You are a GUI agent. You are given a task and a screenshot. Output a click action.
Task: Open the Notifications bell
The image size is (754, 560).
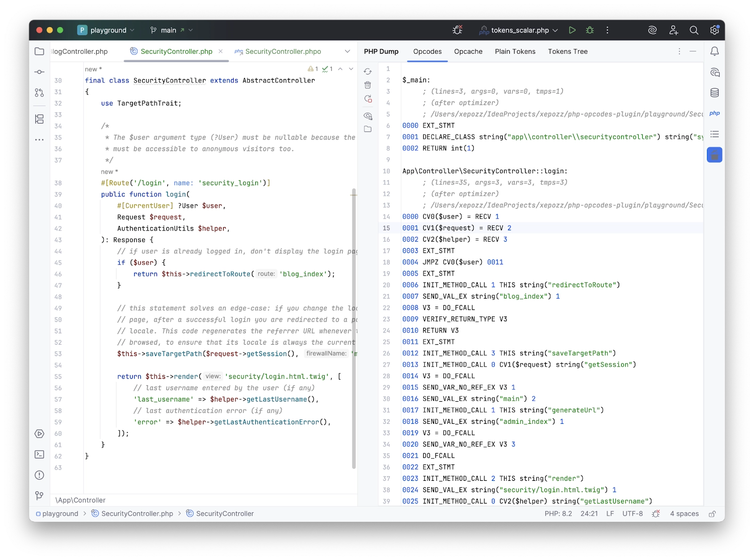click(715, 51)
